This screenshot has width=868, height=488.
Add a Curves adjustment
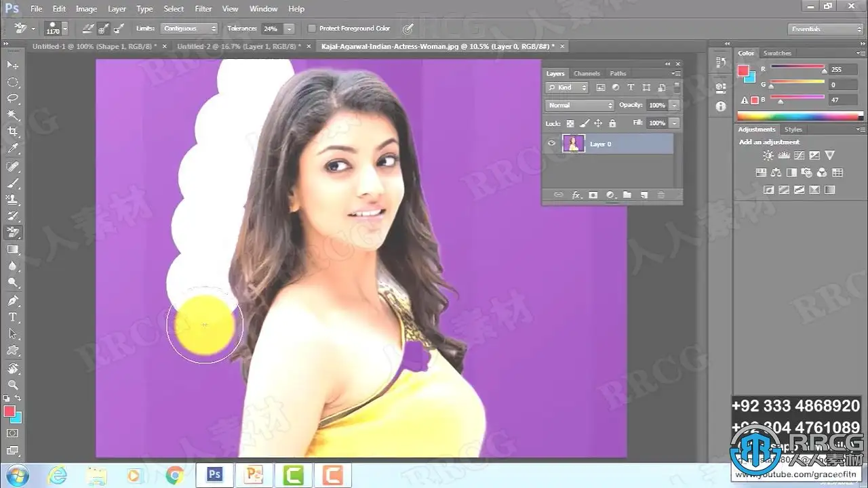tap(800, 156)
